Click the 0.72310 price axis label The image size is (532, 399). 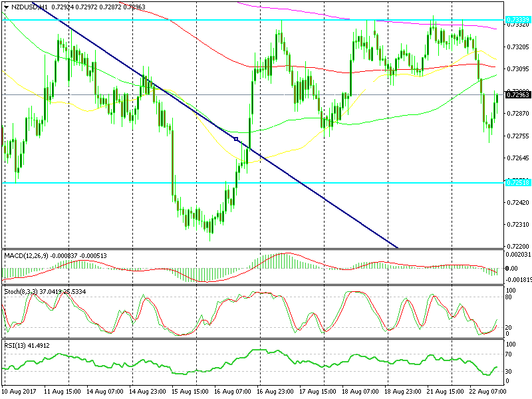click(518, 225)
